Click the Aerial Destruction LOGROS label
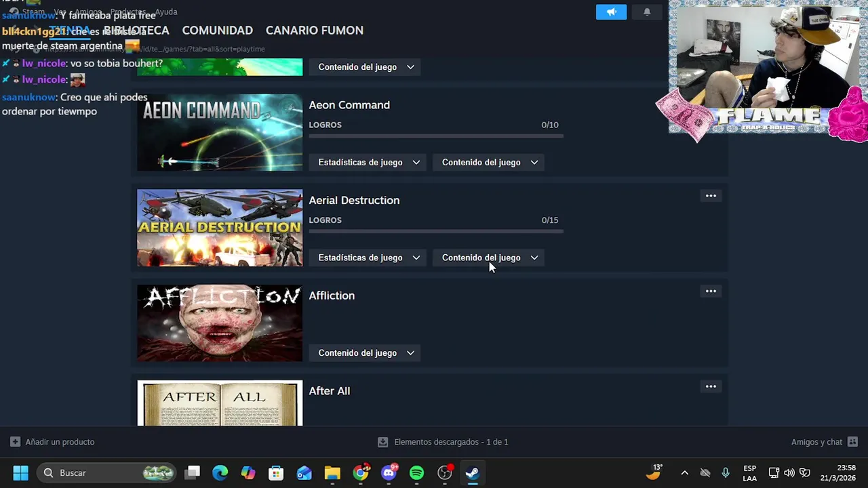The height and width of the screenshot is (488, 868). [325, 220]
